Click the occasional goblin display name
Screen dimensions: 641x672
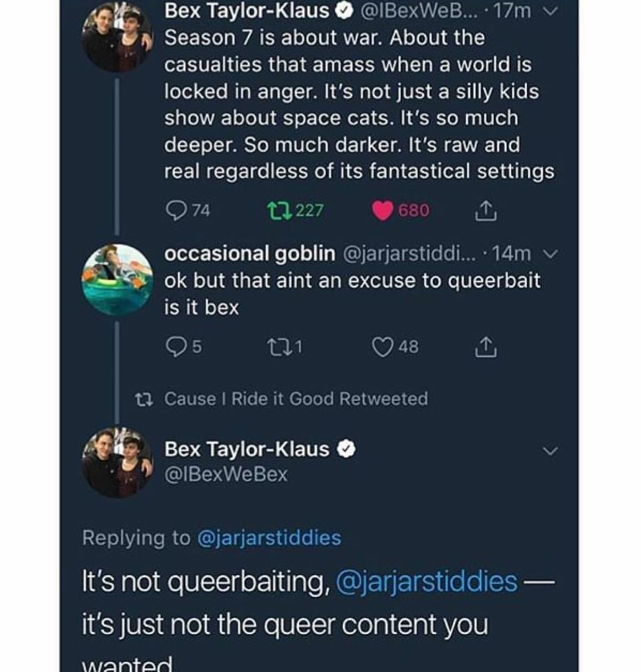click(x=249, y=253)
